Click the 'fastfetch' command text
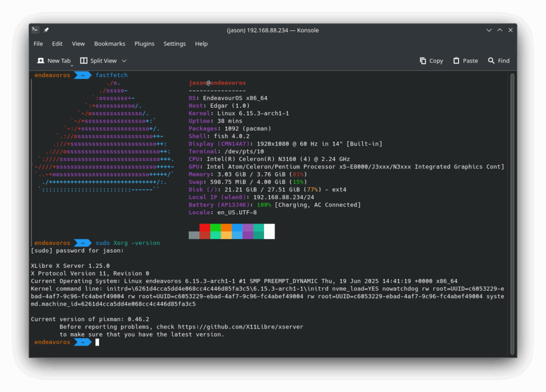Viewport: 546px width, 392px height. [x=111, y=75]
